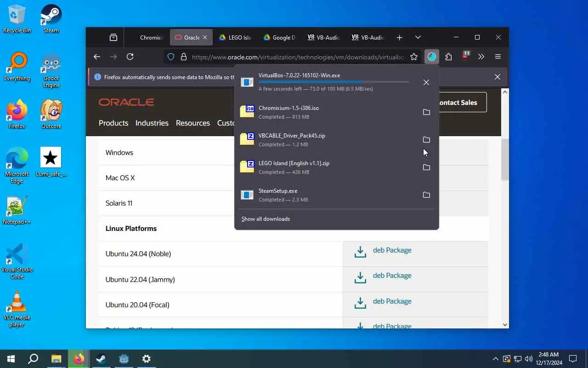Open the uBlock Origin extension icon
588x368 pixels.
[x=465, y=57]
